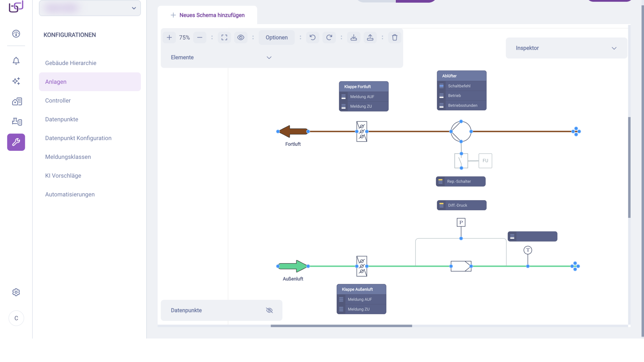Viewport: 644px width, 362px height.
Task: Click the horizontal canvas scrollbar
Action: (x=341, y=326)
